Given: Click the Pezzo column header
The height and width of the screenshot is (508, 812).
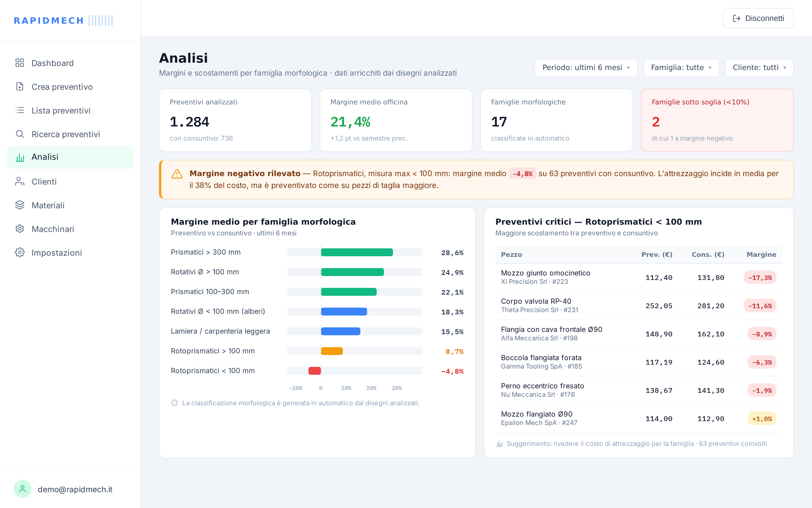Looking at the screenshot, I should 511,255.
